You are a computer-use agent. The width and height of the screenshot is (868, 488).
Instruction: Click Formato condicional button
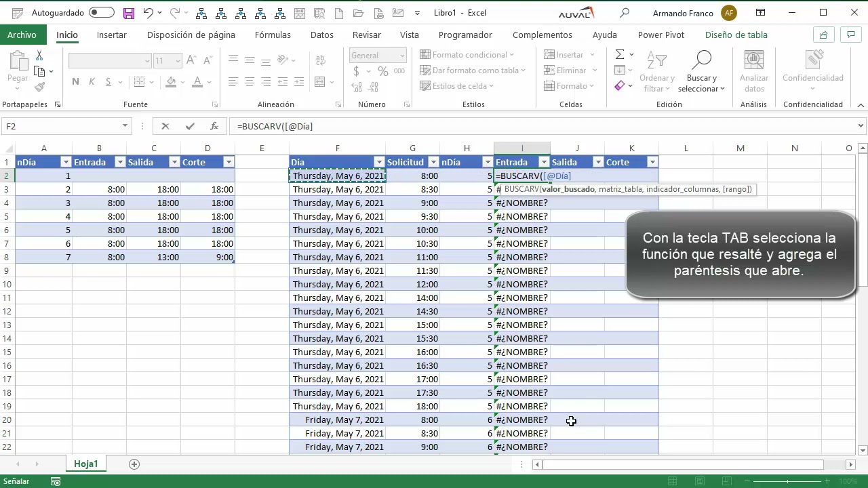[x=467, y=55]
